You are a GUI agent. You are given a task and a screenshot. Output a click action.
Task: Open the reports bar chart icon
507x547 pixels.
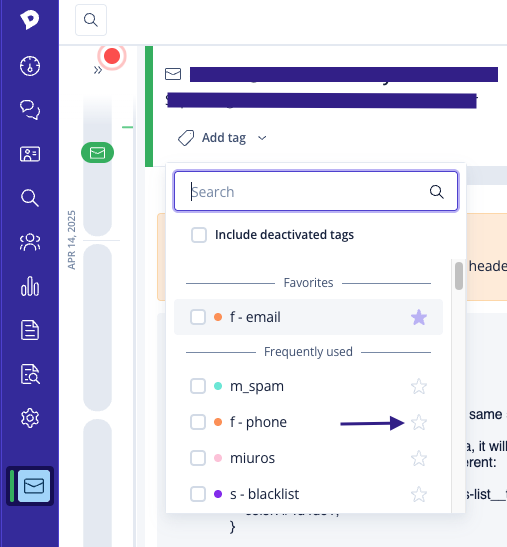[30, 286]
